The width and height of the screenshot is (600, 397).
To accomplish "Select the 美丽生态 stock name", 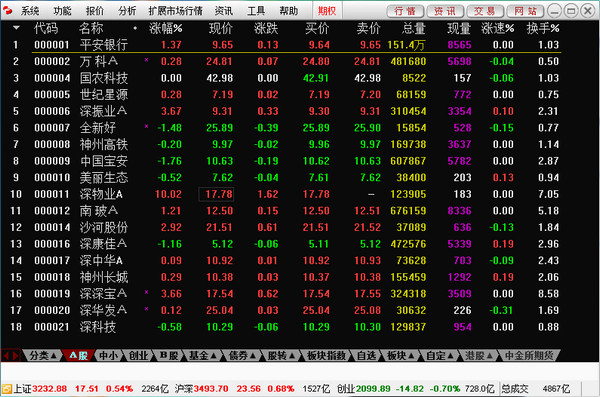I will pos(104,178).
